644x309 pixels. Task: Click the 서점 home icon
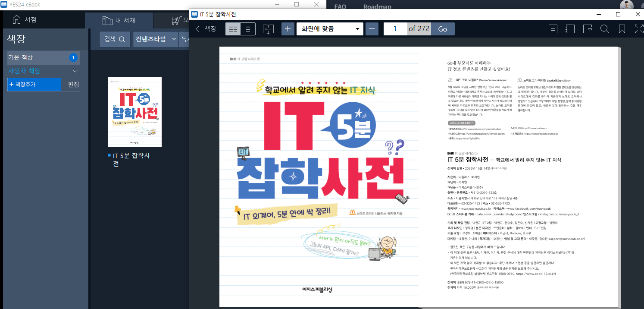tap(16, 20)
